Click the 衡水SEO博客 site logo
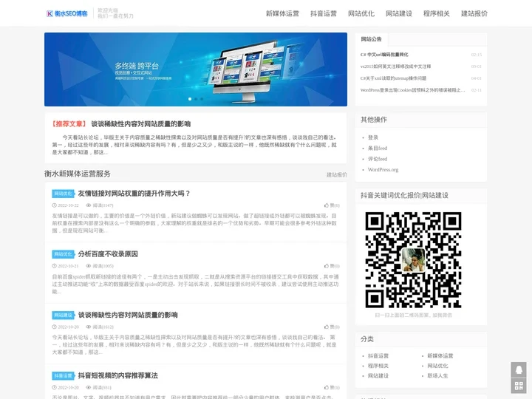This screenshot has width=532, height=399. [66, 13]
